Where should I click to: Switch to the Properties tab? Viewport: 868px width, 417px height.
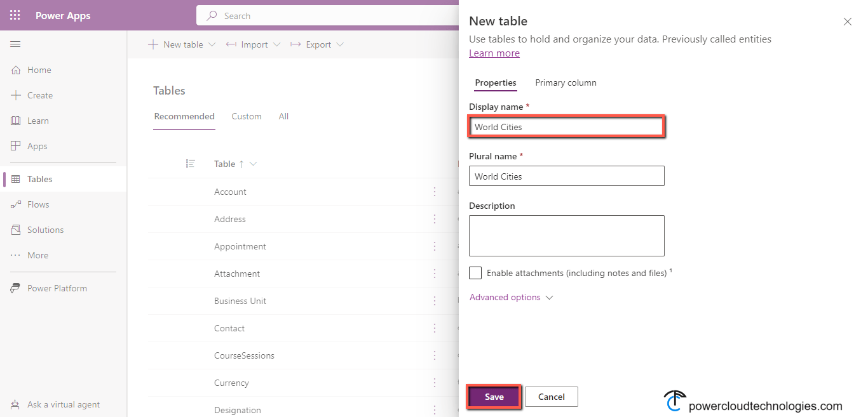pos(496,83)
